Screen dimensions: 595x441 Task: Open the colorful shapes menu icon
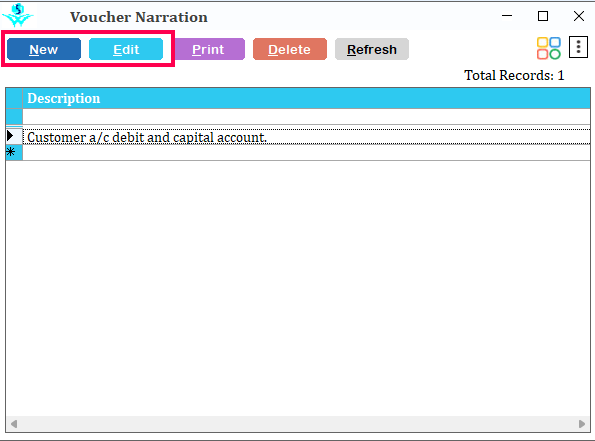point(548,48)
